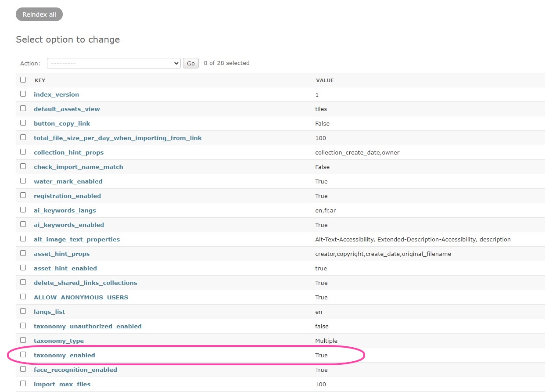
Task: Check the ai_keywords_enabled row checkbox
Action: tap(23, 224)
